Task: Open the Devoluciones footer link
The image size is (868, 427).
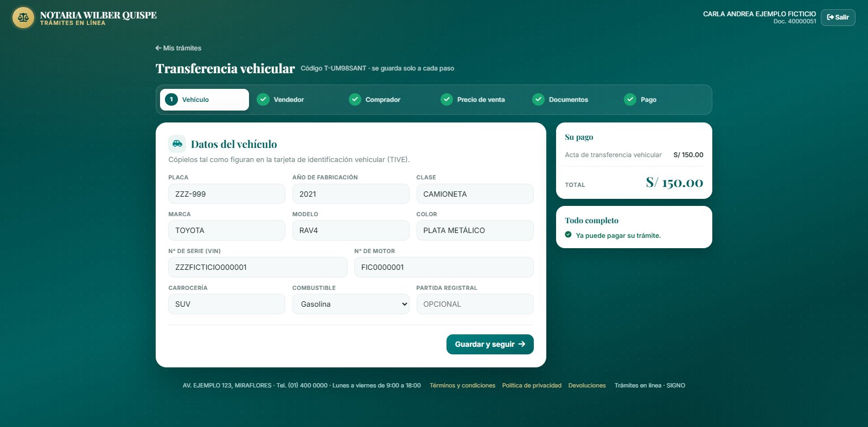Action: click(x=587, y=385)
